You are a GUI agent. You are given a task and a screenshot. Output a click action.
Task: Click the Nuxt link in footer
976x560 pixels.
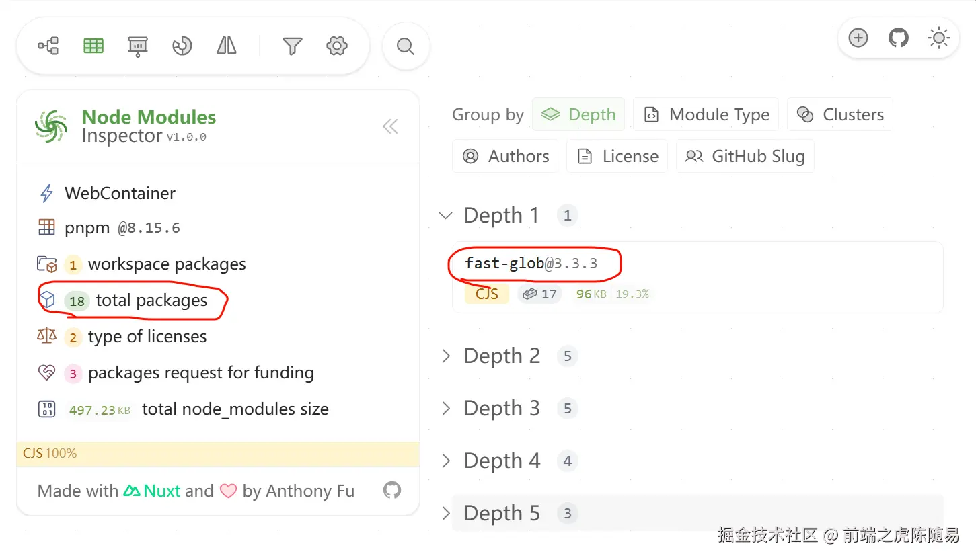coord(153,491)
